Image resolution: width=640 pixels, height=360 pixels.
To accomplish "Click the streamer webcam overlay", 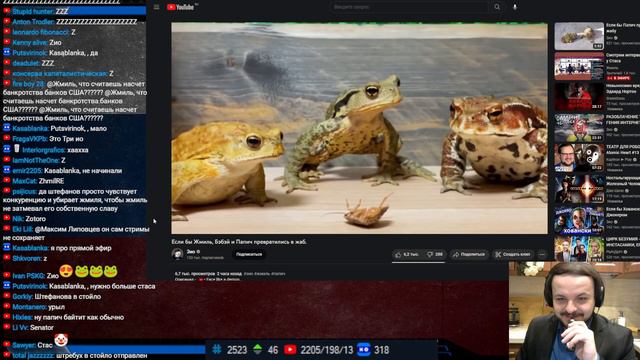I will click(574, 311).
